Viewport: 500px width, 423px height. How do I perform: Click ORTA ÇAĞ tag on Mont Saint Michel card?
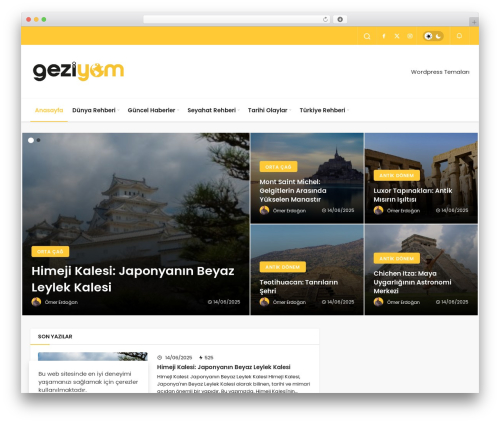(278, 167)
